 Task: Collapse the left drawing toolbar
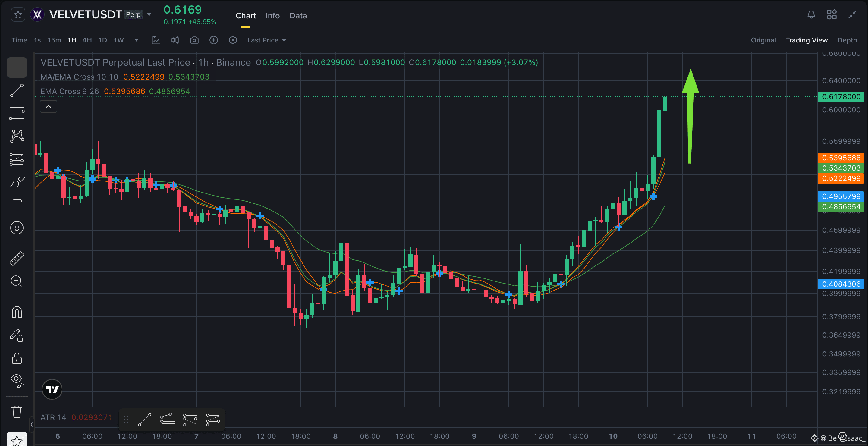pyautogui.click(x=31, y=424)
